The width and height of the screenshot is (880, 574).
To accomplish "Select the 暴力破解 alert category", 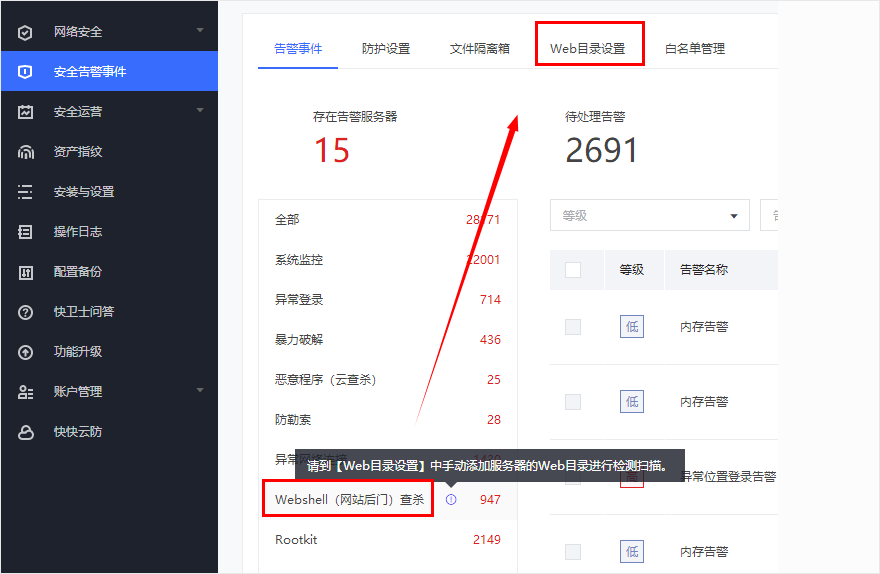I will coord(299,340).
